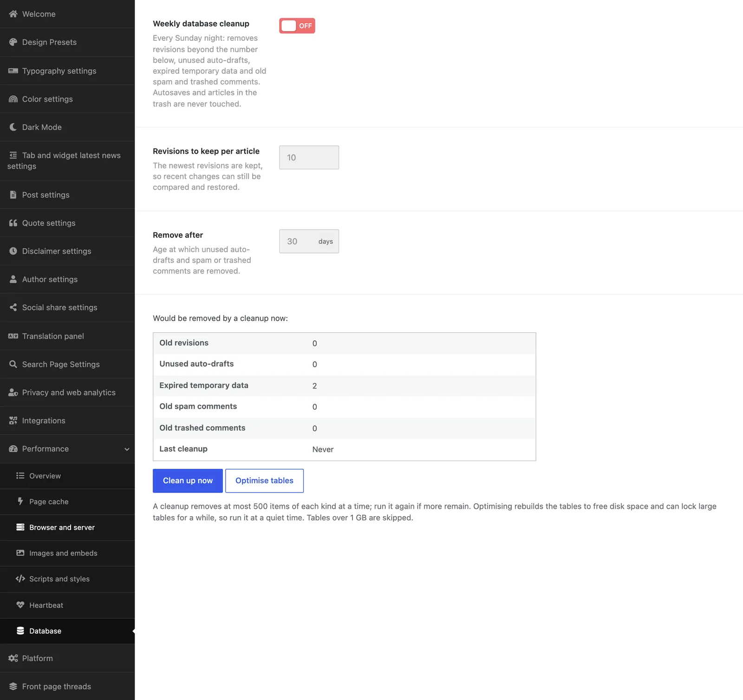
Task: Open the Overview submenu item
Action: click(x=67, y=476)
